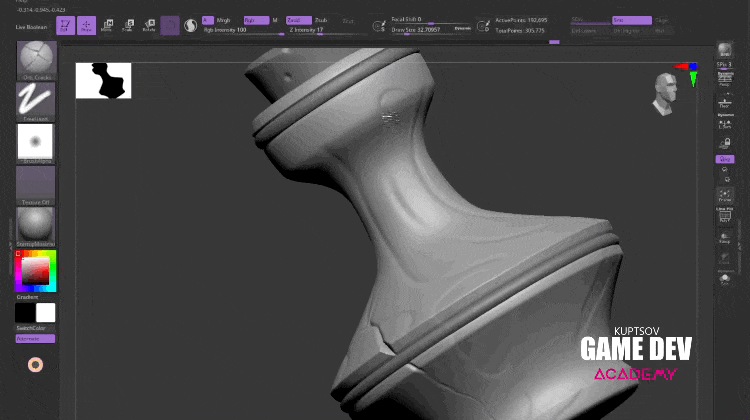Click the XYZ axis indicator
750x420 pixels.
(687, 74)
